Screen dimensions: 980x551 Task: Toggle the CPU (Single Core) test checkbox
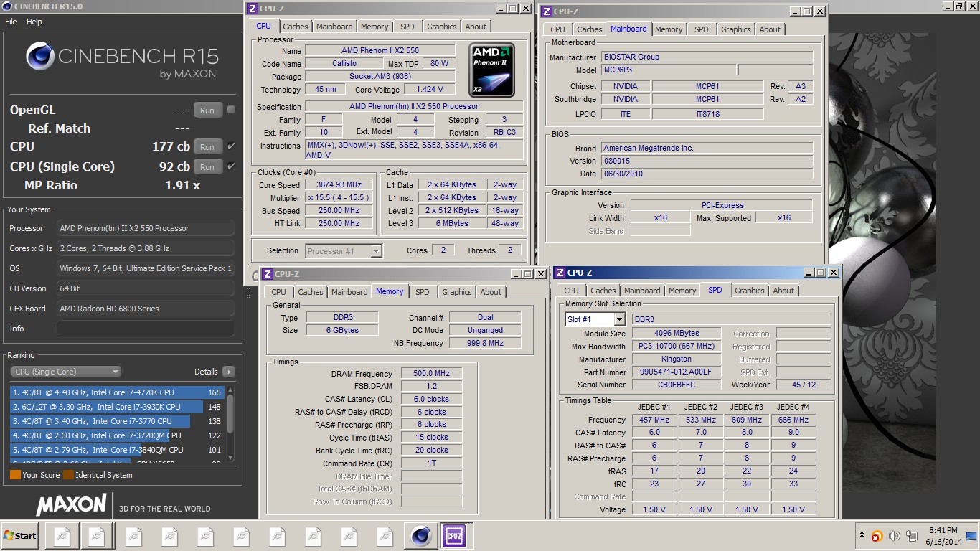pyautogui.click(x=231, y=166)
